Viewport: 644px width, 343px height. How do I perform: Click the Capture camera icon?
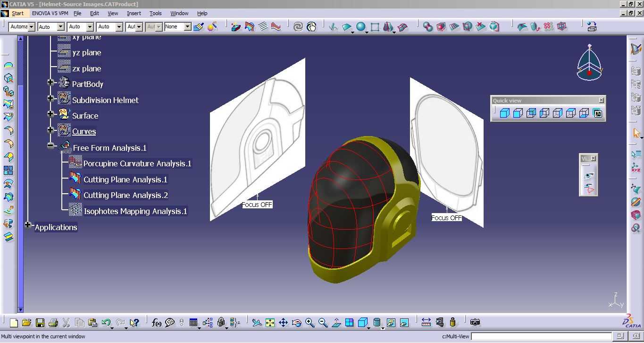475,323
